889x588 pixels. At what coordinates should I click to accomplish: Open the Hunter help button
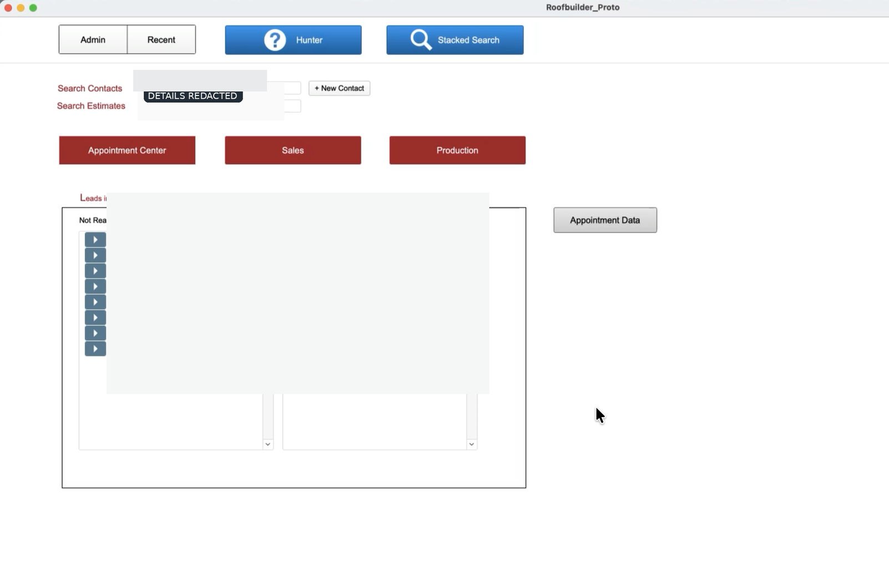click(293, 40)
